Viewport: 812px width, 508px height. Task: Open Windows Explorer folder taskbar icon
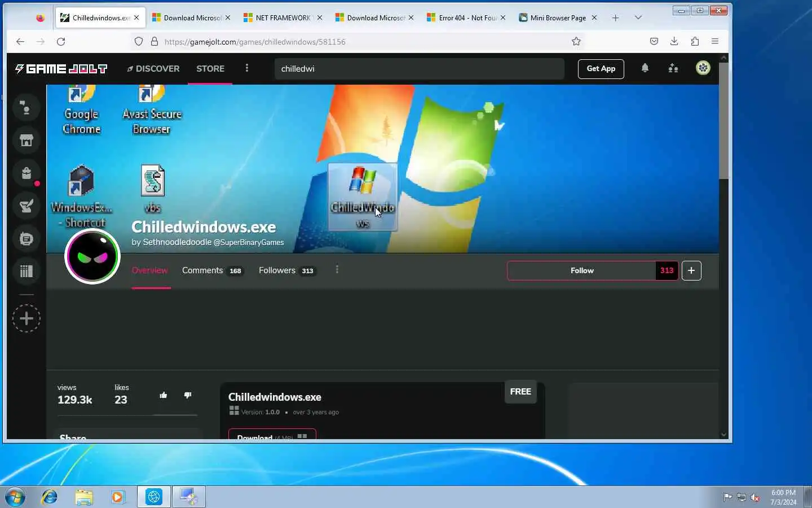[x=83, y=497]
